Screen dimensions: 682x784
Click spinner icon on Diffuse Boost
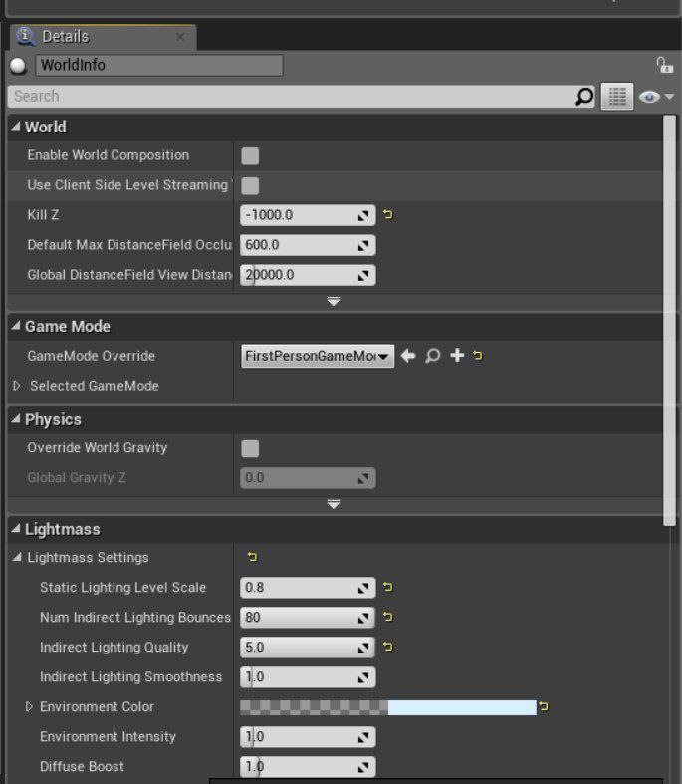tap(363, 767)
